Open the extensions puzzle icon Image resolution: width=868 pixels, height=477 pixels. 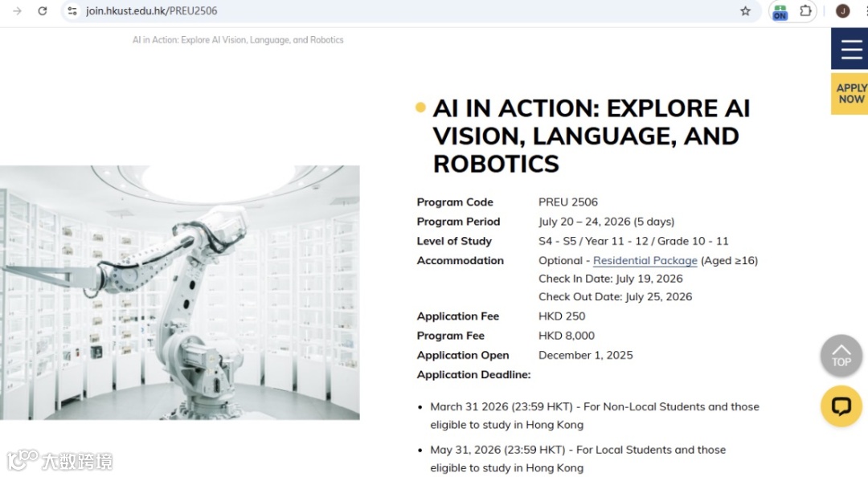[x=805, y=10]
